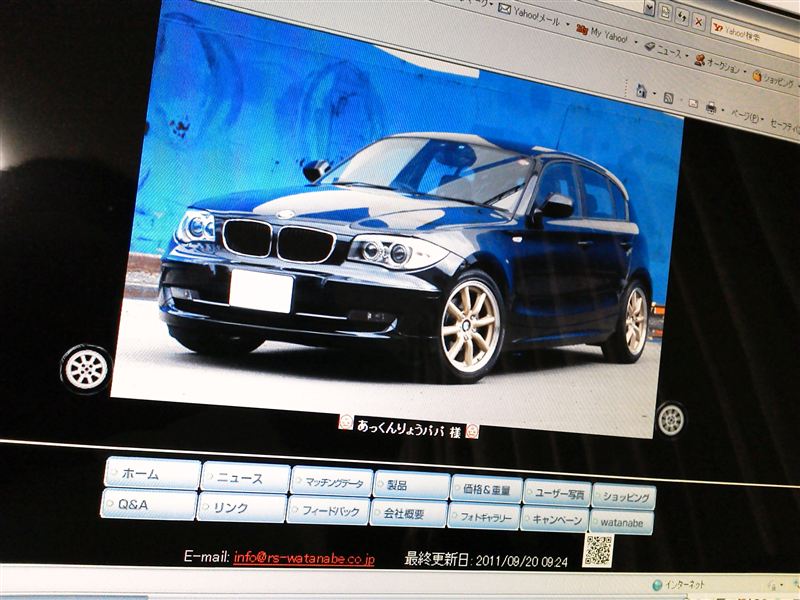Open the ニュース site navigation button
This screenshot has height=600, width=800.
tap(245, 478)
